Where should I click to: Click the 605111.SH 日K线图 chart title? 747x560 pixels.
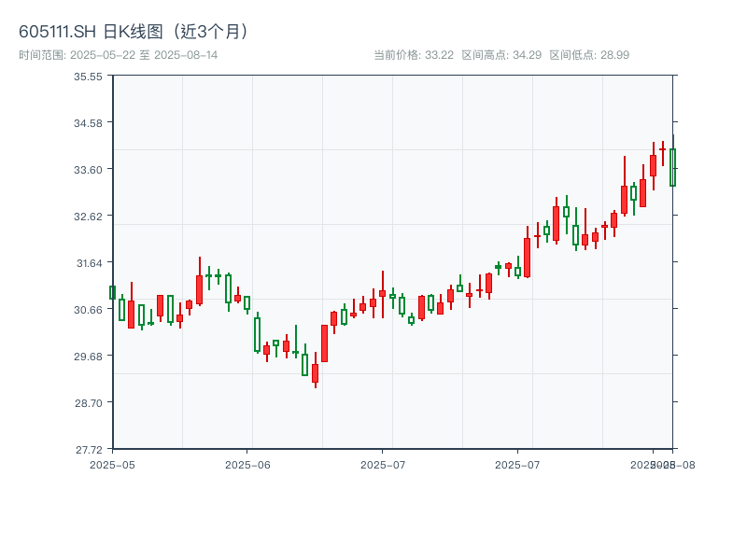click(x=134, y=32)
